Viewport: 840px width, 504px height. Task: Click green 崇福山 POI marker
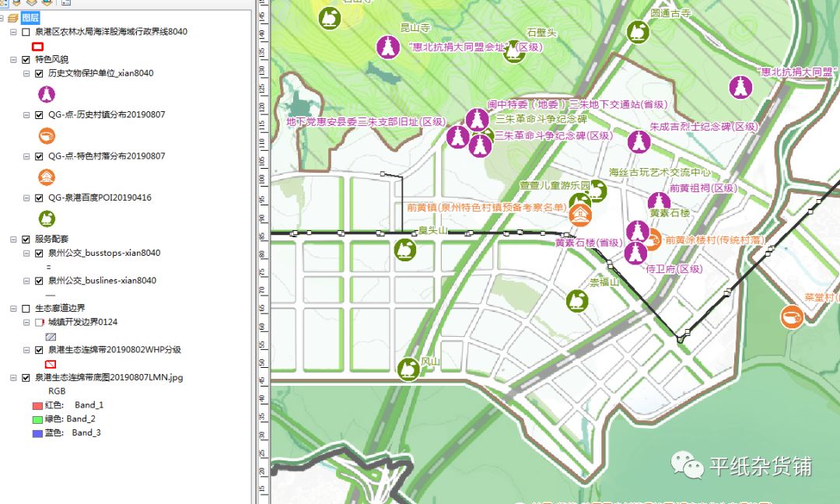577,301
